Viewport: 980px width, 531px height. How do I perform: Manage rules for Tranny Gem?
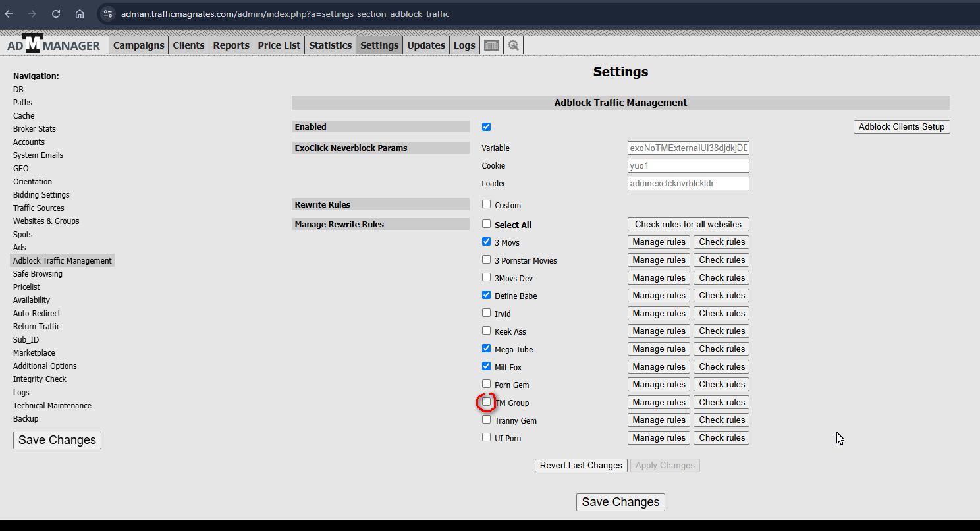(x=659, y=420)
